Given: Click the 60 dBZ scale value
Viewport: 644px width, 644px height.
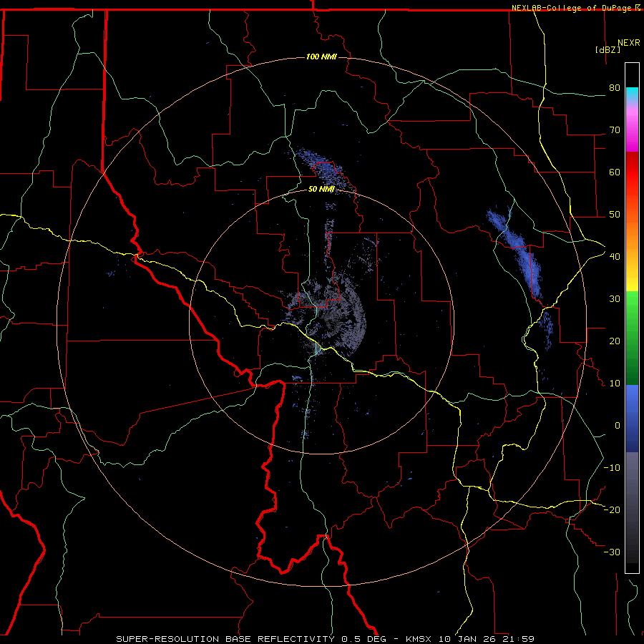Looking at the screenshot, I should [x=615, y=172].
